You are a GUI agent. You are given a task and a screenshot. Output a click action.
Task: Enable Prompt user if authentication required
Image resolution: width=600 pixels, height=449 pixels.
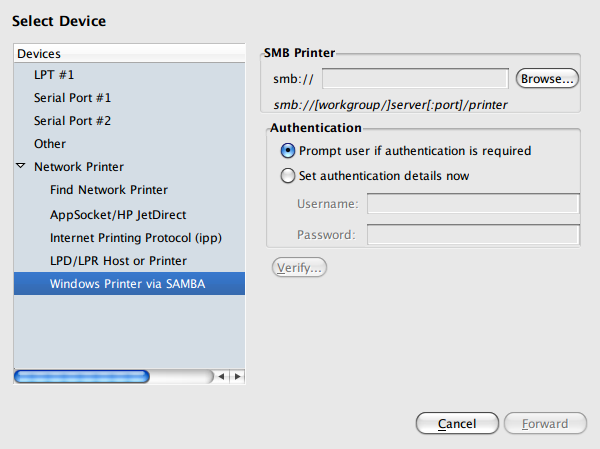(289, 151)
